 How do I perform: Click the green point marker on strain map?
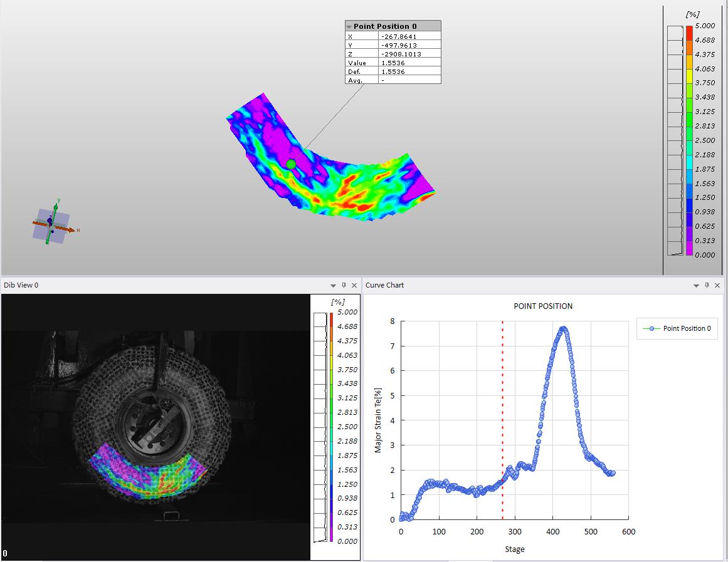pos(291,164)
